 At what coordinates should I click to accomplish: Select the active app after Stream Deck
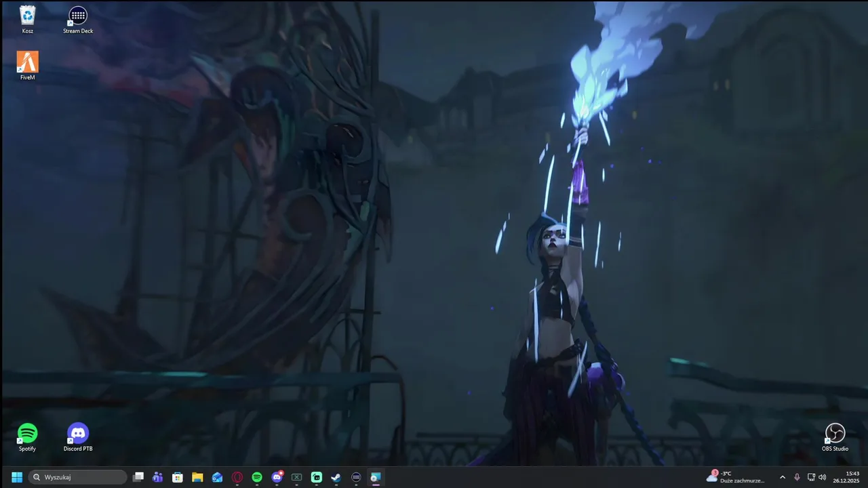click(376, 477)
